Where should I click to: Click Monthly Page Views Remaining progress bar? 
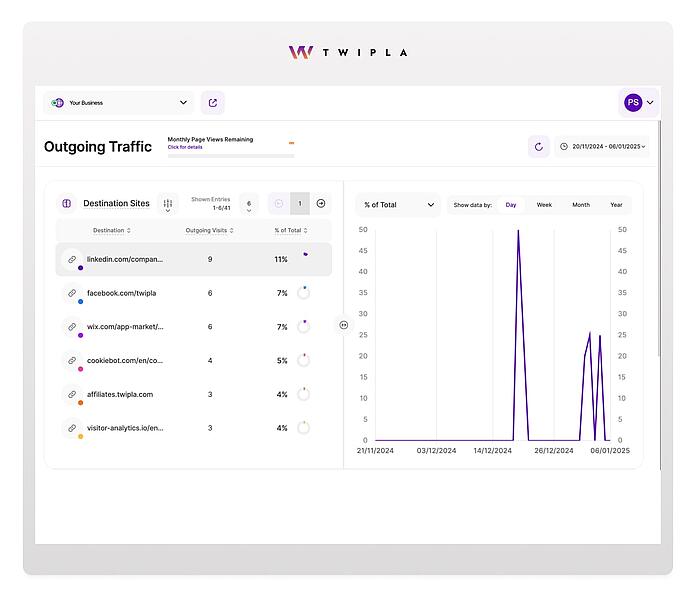(231, 156)
